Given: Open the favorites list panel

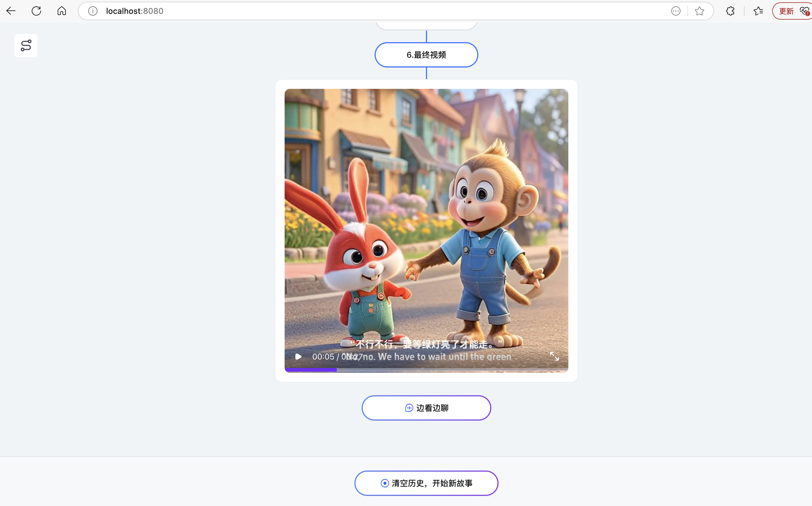Looking at the screenshot, I should (758, 11).
